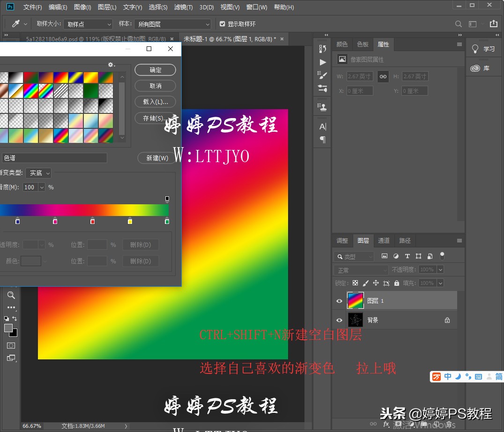This screenshot has height=432, width=504.
Task: Open the 样本 所有图层 dropdown
Action: pyautogui.click(x=173, y=24)
